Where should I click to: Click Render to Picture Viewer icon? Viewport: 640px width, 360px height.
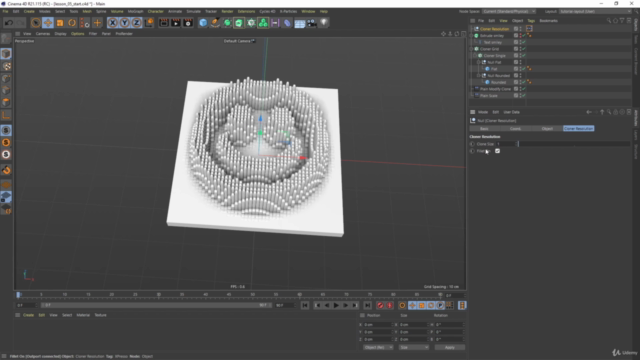(x=176, y=23)
